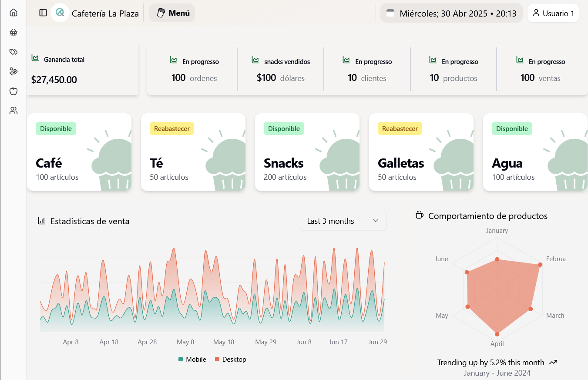Select the Café category card

(x=79, y=152)
